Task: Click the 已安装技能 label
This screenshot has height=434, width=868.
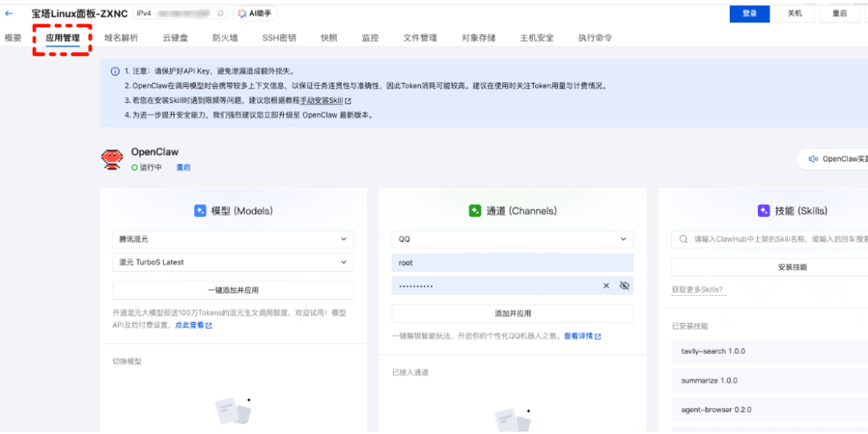Action: click(x=690, y=326)
